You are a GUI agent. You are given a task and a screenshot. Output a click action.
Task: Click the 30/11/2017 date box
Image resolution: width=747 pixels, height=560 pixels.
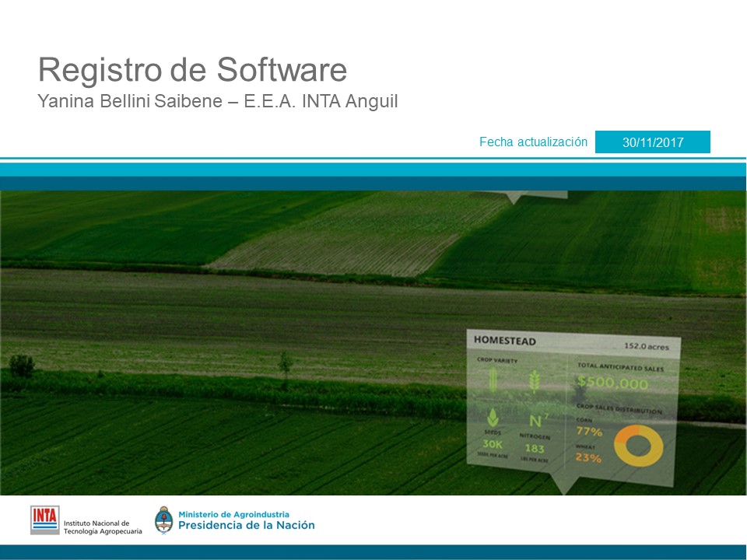click(652, 142)
